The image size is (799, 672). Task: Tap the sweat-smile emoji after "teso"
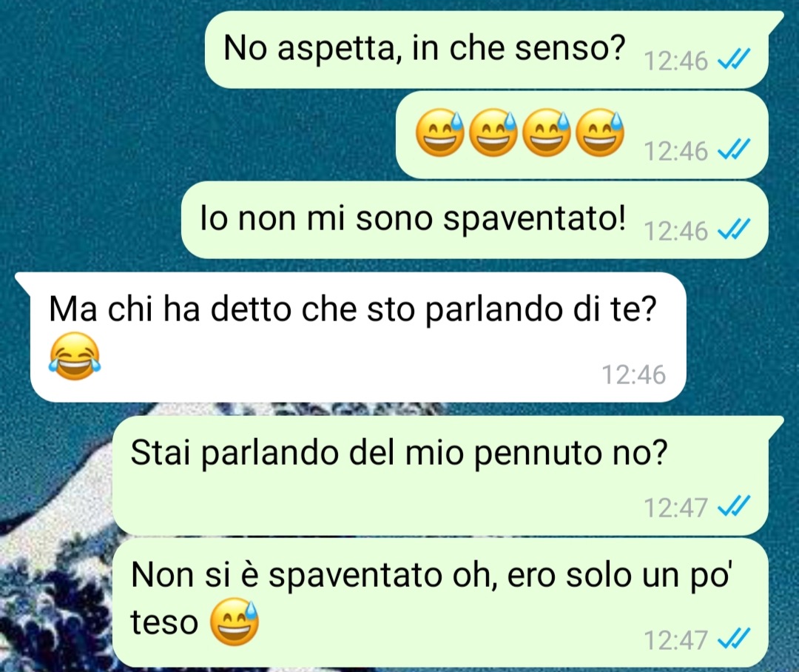[x=235, y=622]
